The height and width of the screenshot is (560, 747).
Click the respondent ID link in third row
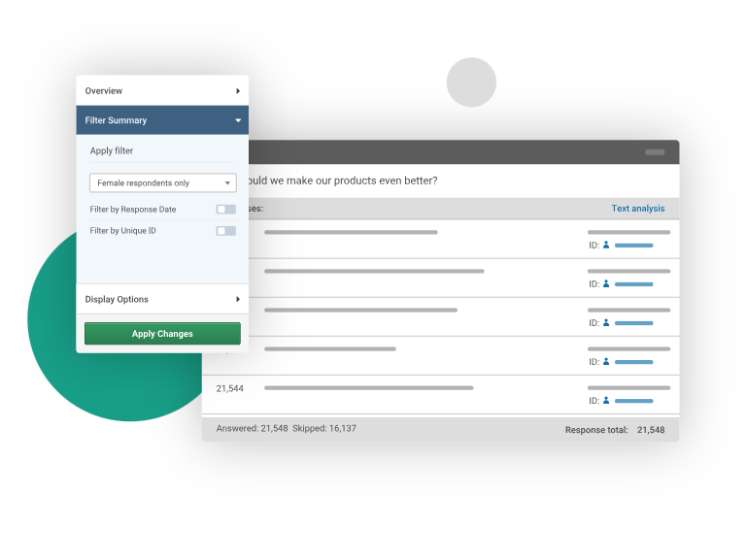pos(633,323)
